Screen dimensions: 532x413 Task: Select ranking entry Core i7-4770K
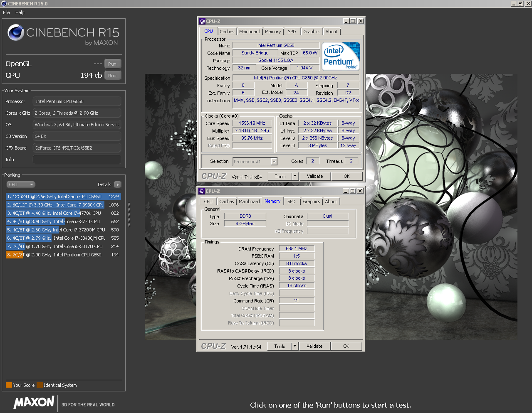(63, 213)
